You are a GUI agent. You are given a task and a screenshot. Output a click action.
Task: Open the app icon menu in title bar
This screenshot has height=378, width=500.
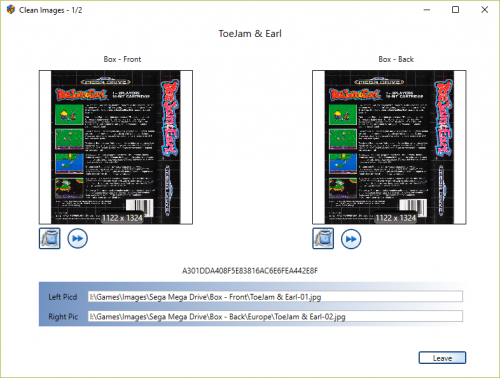pos(11,10)
